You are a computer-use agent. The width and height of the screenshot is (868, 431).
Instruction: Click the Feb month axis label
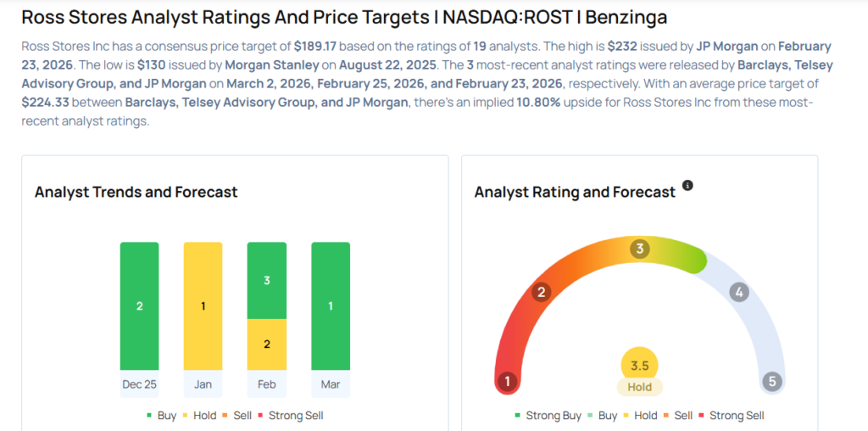click(267, 384)
